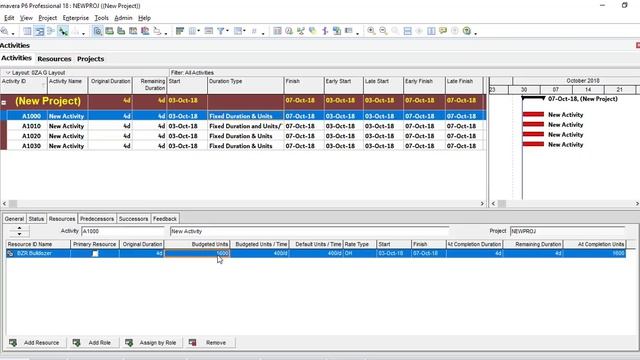The width and height of the screenshot is (640, 360).
Task: Click the Add Resource button
Action: point(35,343)
